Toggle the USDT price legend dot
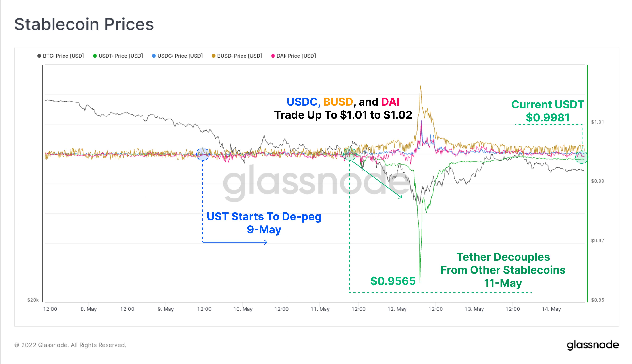The height and width of the screenshot is (364, 632). pyautogui.click(x=95, y=56)
